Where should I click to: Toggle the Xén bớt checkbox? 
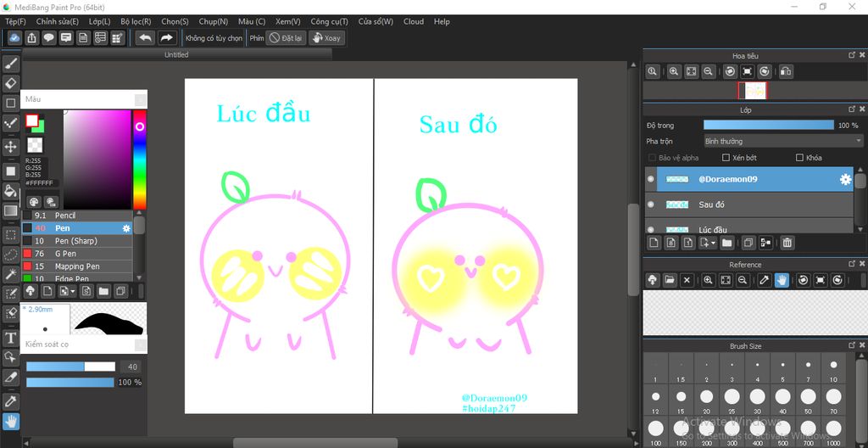click(x=726, y=158)
